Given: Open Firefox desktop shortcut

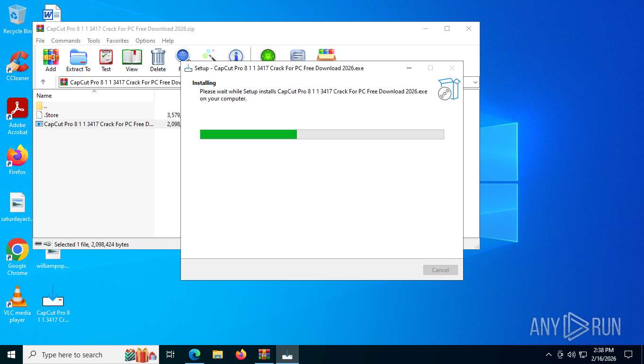Looking at the screenshot, I should pos(18,160).
